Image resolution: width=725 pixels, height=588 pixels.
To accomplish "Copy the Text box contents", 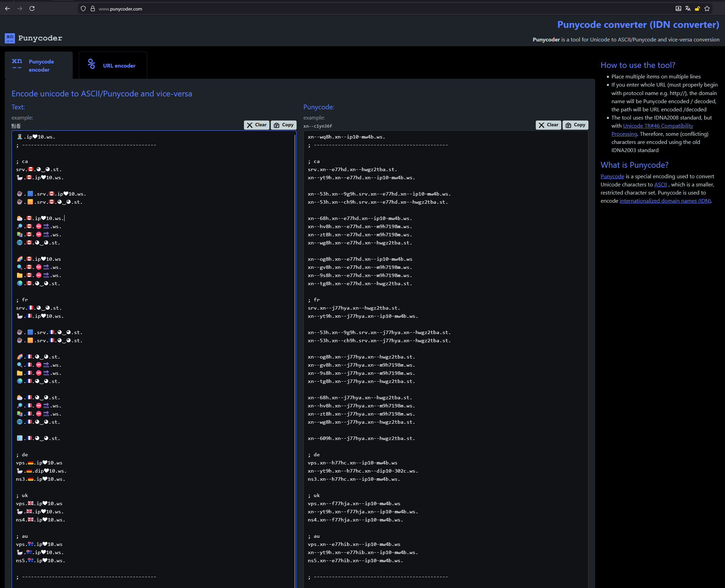I will pos(283,125).
